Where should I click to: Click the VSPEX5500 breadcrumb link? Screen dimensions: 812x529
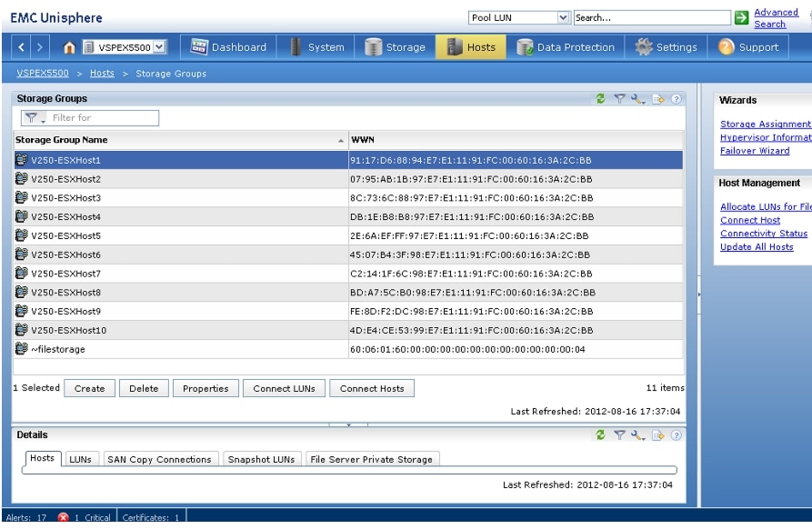[43, 73]
